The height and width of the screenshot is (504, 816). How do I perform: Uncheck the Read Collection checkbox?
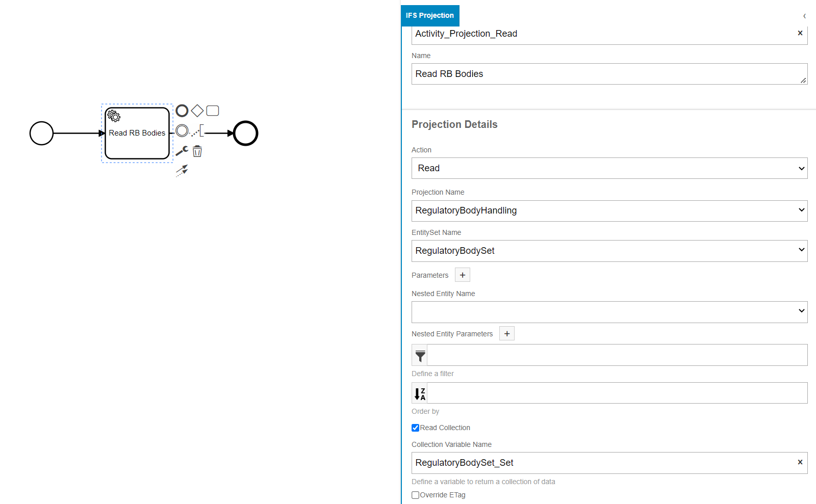pos(416,428)
